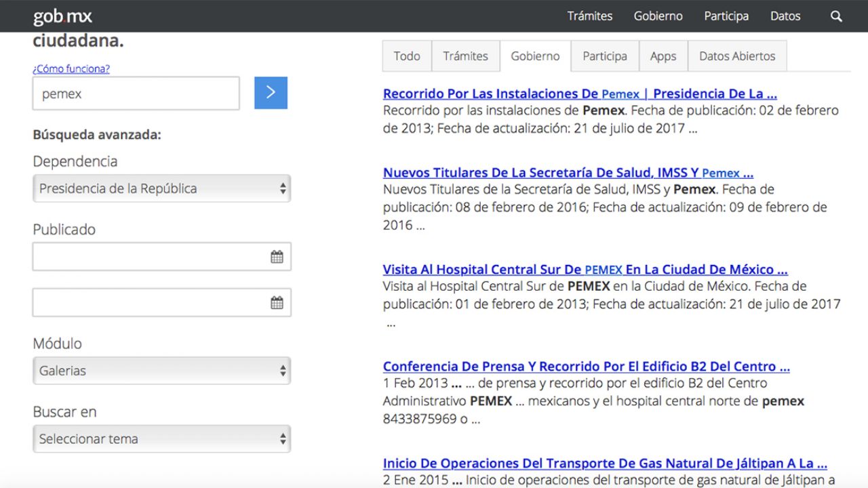Submit search with blue arrow button

(x=271, y=93)
